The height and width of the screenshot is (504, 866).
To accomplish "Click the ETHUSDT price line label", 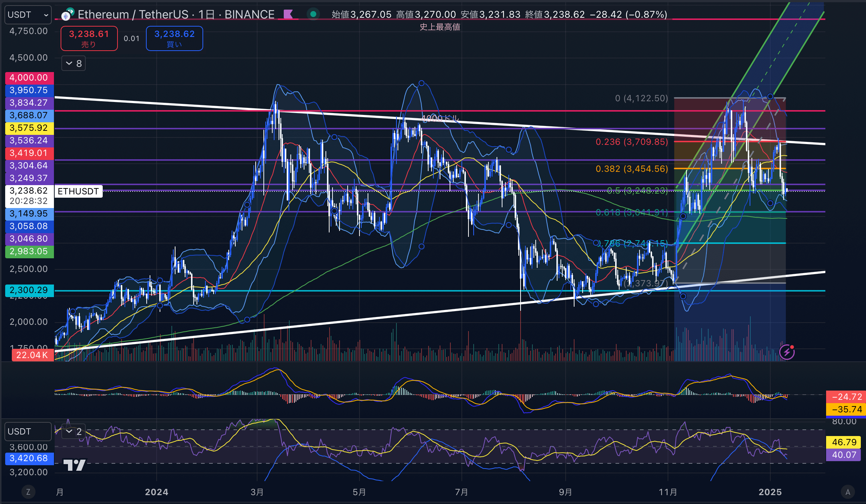I will click(x=78, y=191).
